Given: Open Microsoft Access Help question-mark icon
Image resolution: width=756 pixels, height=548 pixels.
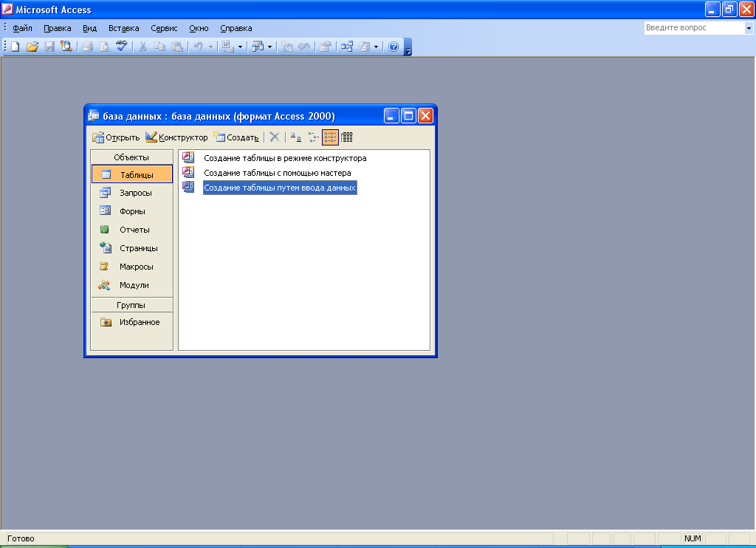Looking at the screenshot, I should click(394, 47).
